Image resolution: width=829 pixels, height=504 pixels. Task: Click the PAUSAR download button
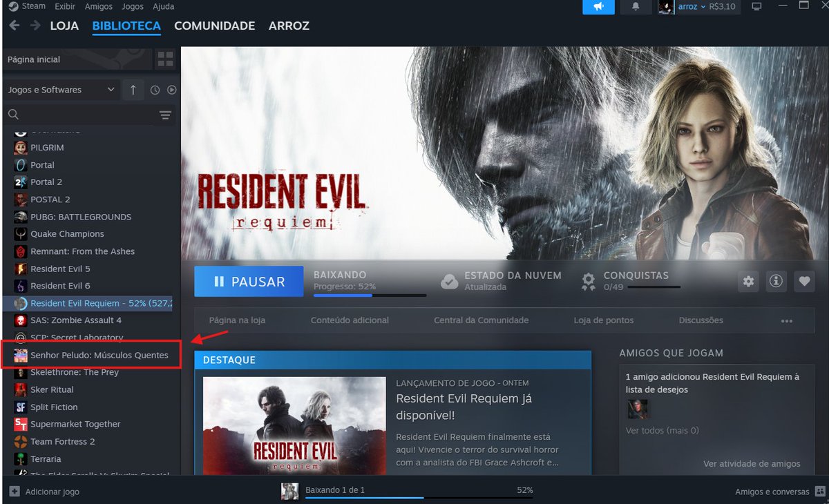[x=249, y=281]
